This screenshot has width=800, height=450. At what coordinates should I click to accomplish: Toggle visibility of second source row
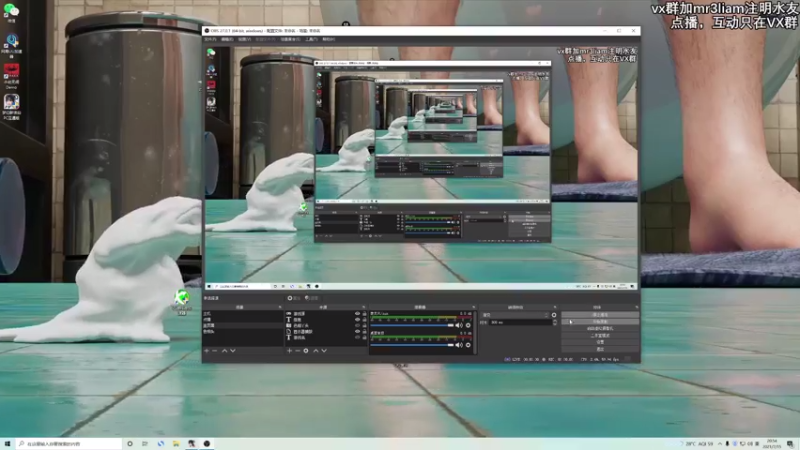357,319
